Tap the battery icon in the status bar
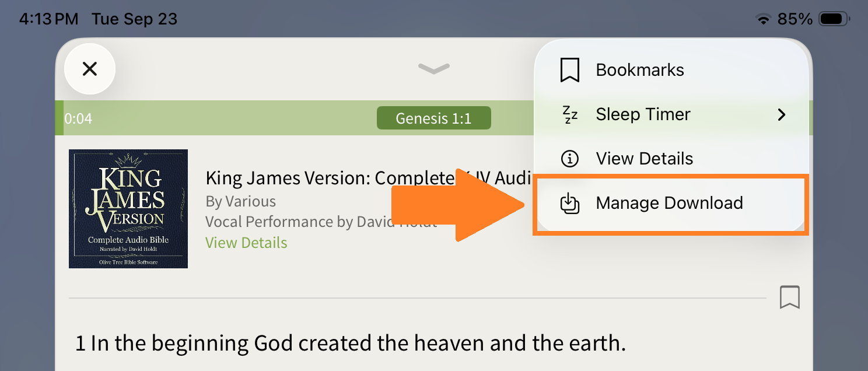 (x=834, y=19)
